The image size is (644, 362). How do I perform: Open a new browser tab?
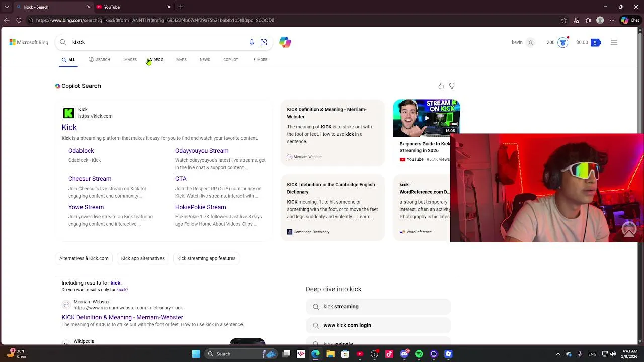coord(181,7)
